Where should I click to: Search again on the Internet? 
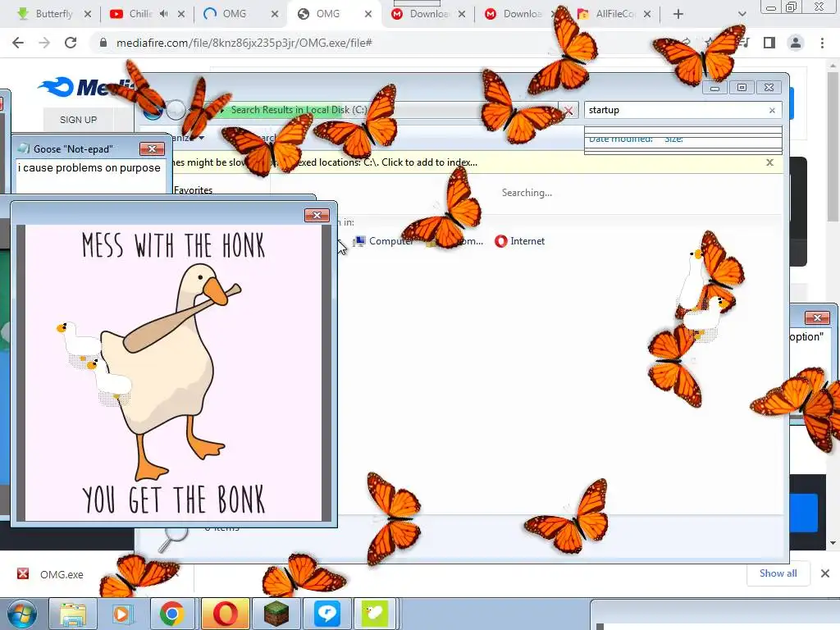coord(519,241)
